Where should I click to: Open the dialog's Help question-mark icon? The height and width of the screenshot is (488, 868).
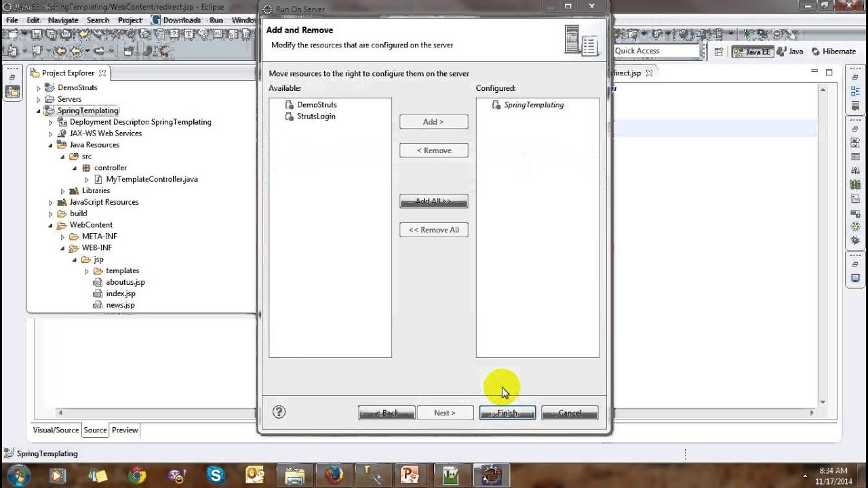tap(279, 412)
